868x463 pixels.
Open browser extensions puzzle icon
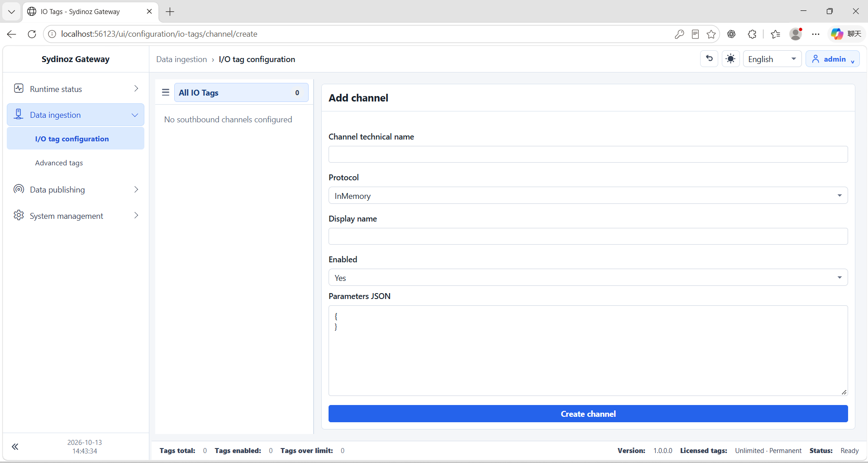coord(752,34)
